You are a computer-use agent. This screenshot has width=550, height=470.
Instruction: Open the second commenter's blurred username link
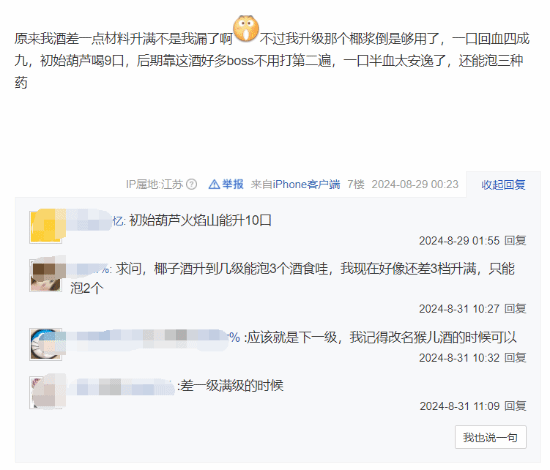pyautogui.click(x=90, y=269)
